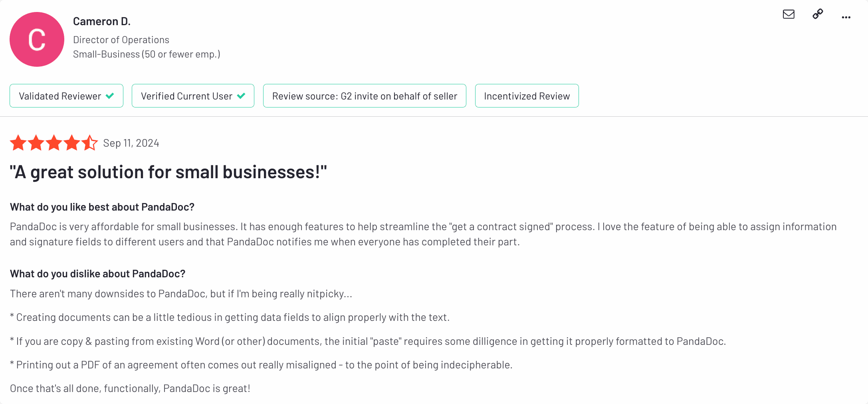Viewport: 868px width, 404px height.
Task: Click the first filled rating star
Action: (18, 143)
